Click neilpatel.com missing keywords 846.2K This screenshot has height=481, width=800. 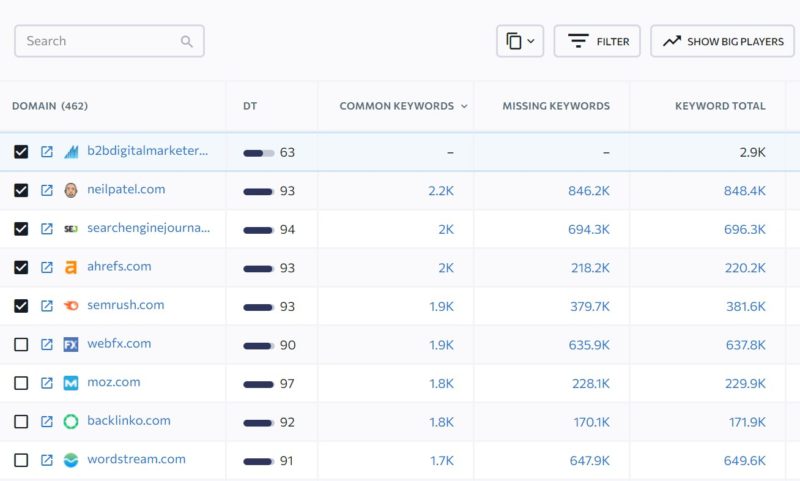[x=589, y=191]
